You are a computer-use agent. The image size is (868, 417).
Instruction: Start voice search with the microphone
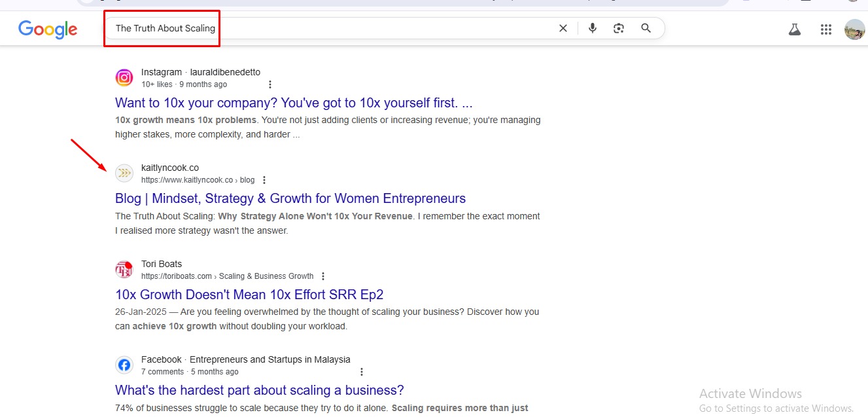593,28
